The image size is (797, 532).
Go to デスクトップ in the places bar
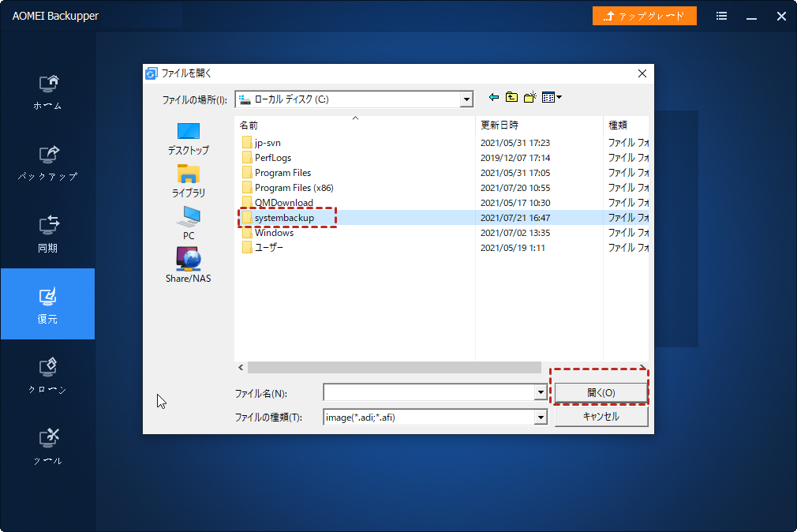(188, 138)
